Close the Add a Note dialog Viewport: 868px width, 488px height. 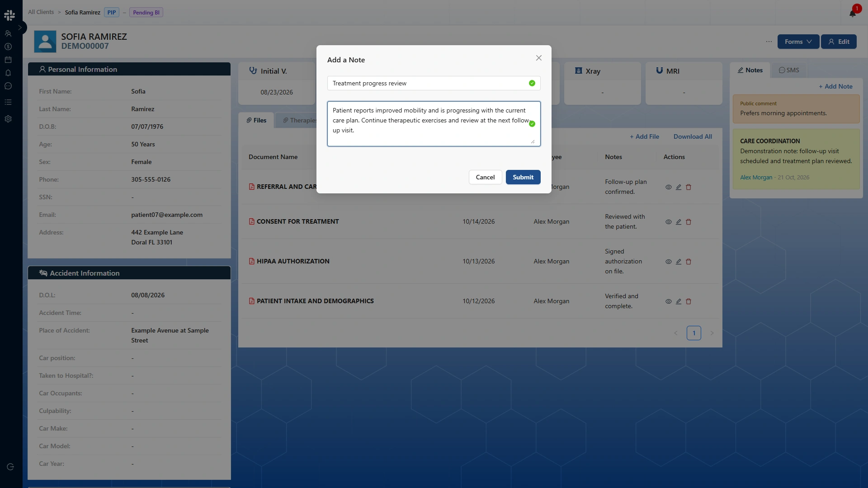539,58
